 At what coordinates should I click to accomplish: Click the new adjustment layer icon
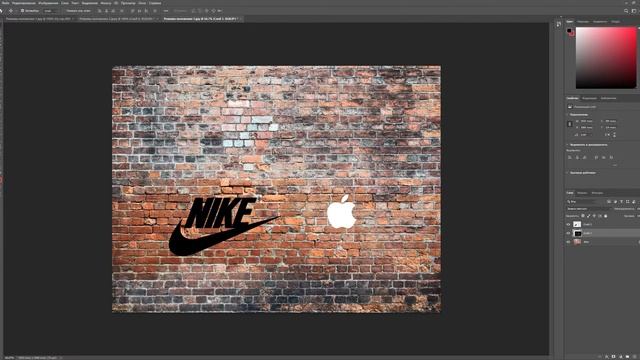[x=621, y=357]
